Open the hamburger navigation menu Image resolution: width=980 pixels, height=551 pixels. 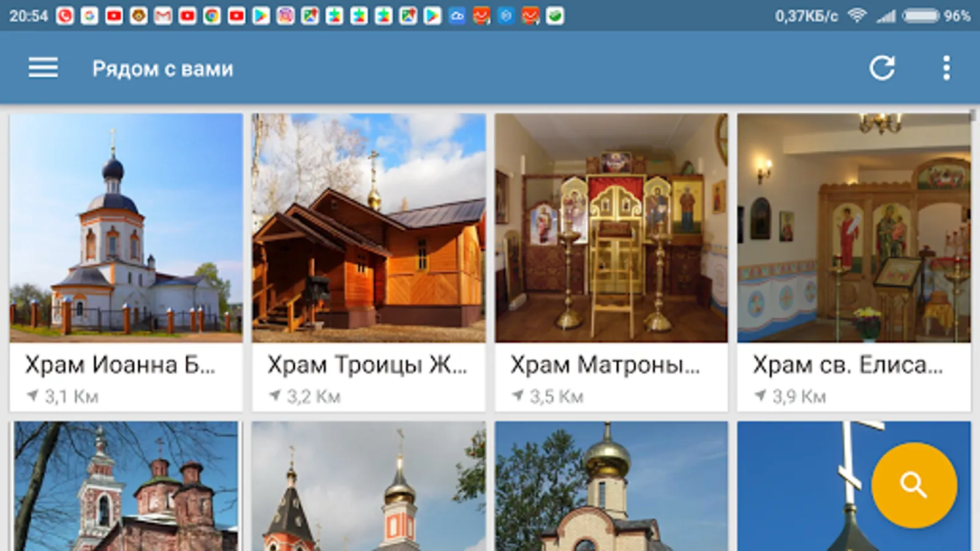43,68
